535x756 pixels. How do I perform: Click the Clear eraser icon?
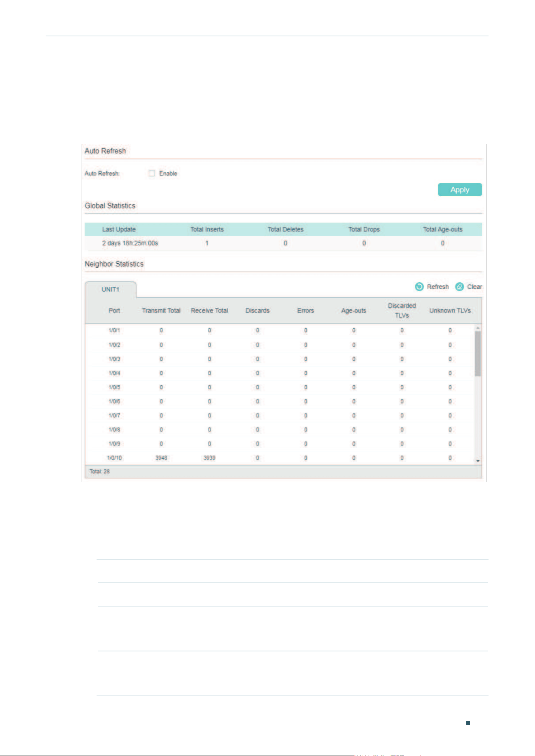(459, 287)
